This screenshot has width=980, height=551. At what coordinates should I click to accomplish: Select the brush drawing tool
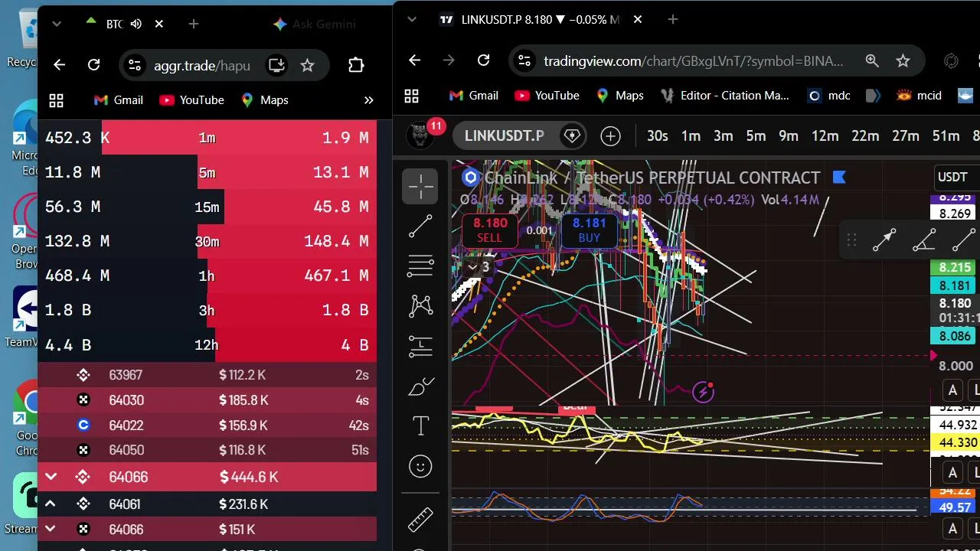[x=420, y=386]
